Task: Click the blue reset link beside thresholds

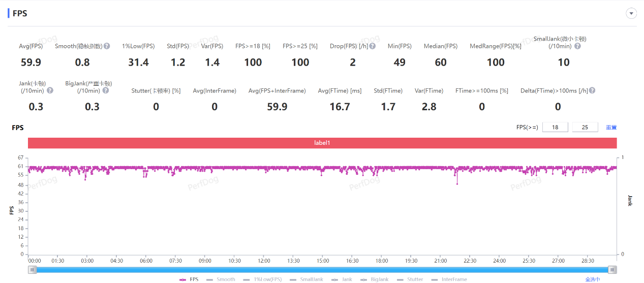Action: tap(611, 128)
